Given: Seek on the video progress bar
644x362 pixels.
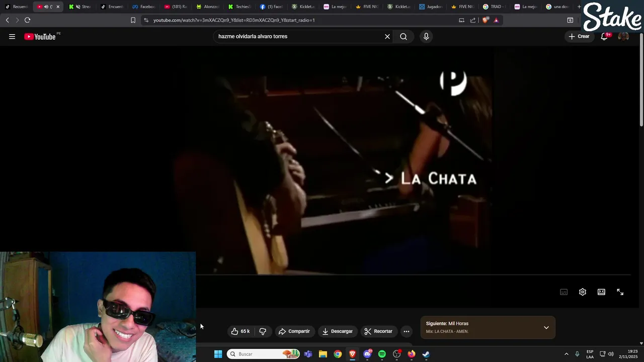Looking at the screenshot, I should [413, 275].
